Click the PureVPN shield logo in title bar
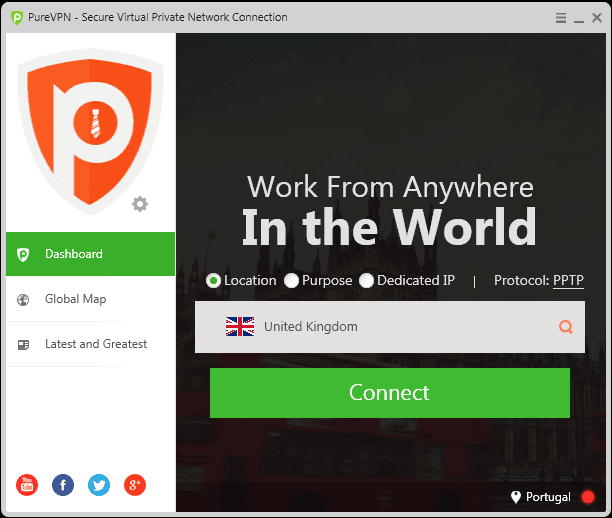612x518 pixels. pos(17,18)
